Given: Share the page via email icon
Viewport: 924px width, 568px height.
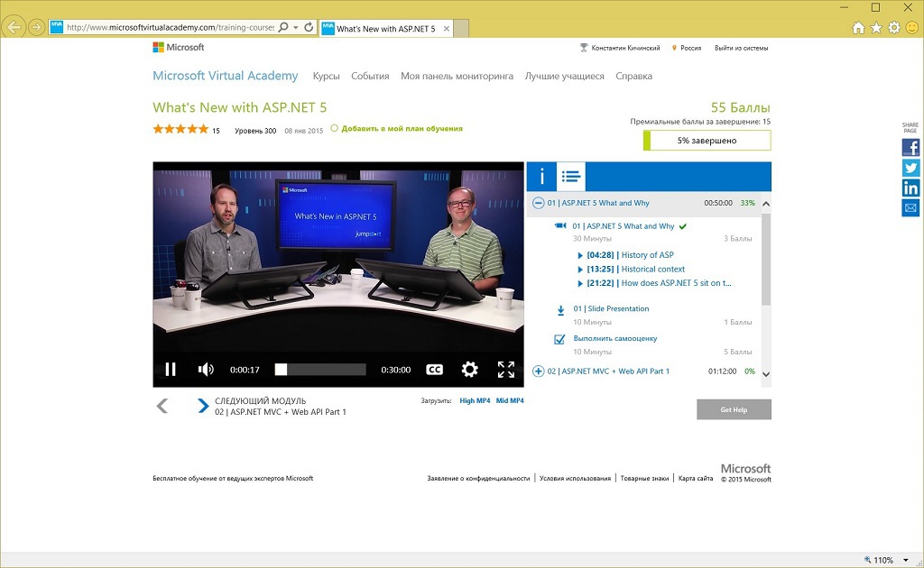Looking at the screenshot, I should (910, 207).
